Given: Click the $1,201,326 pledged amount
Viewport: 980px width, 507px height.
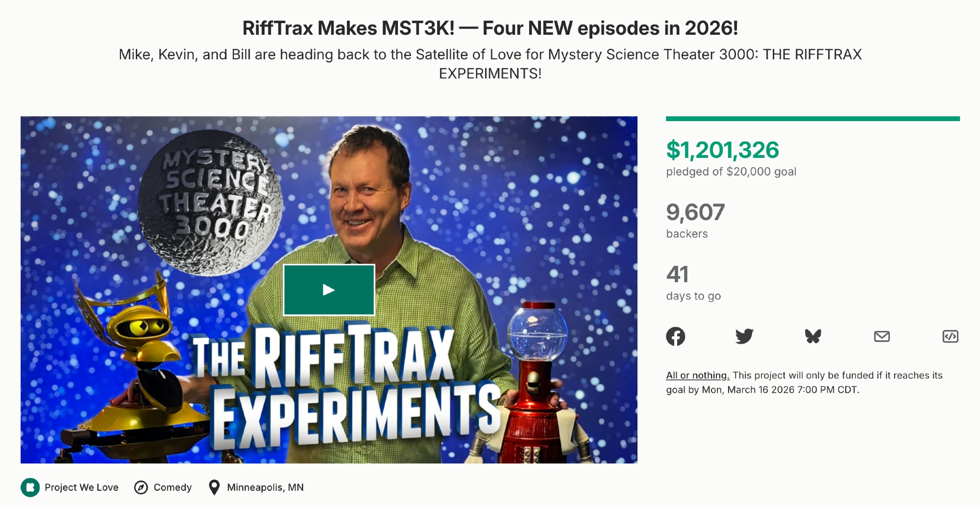Looking at the screenshot, I should (722, 150).
